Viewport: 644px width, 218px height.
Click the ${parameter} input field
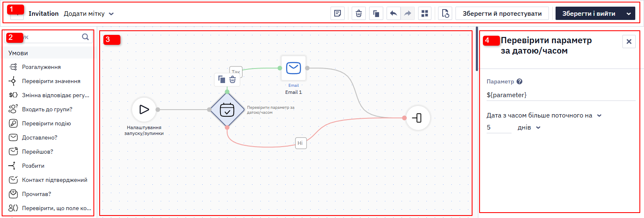click(561, 95)
